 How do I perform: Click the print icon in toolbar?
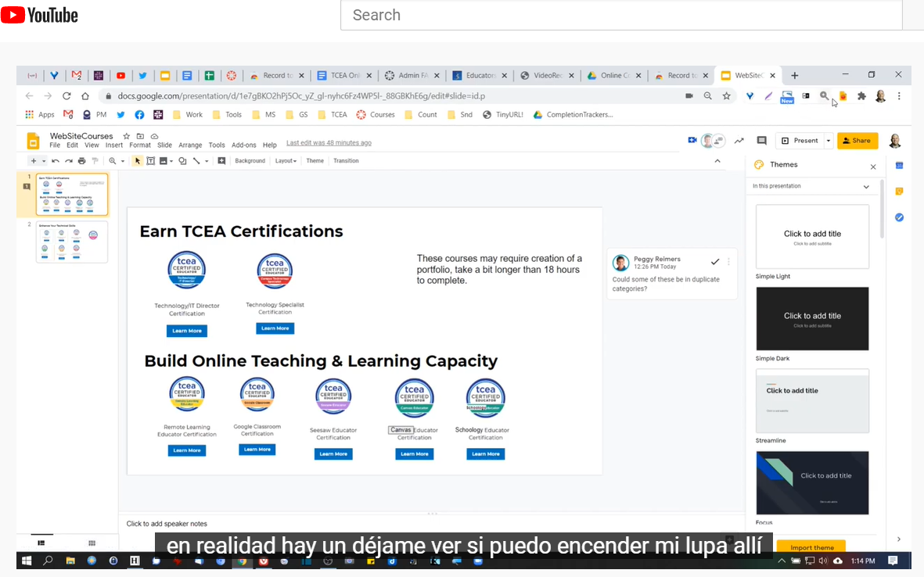82,161
